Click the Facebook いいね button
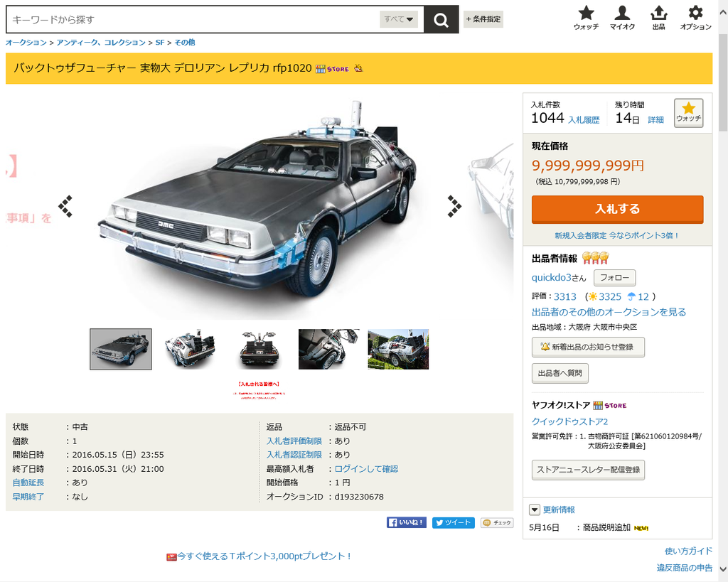This screenshot has width=728, height=582. [x=406, y=522]
